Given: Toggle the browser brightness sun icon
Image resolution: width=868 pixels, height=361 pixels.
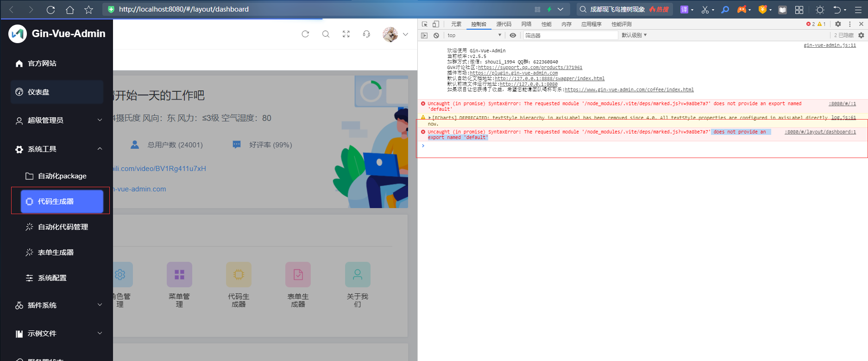Looking at the screenshot, I should tap(820, 10).
